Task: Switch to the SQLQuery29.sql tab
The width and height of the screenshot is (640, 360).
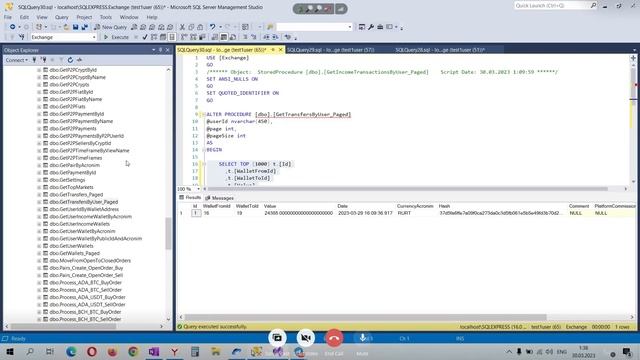Action: tap(331, 50)
